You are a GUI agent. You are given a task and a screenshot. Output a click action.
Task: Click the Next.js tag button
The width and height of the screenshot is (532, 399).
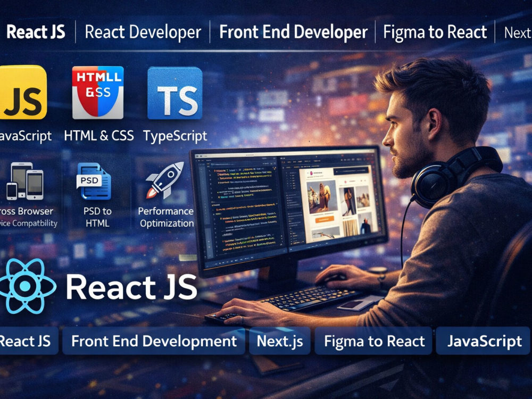pos(280,340)
